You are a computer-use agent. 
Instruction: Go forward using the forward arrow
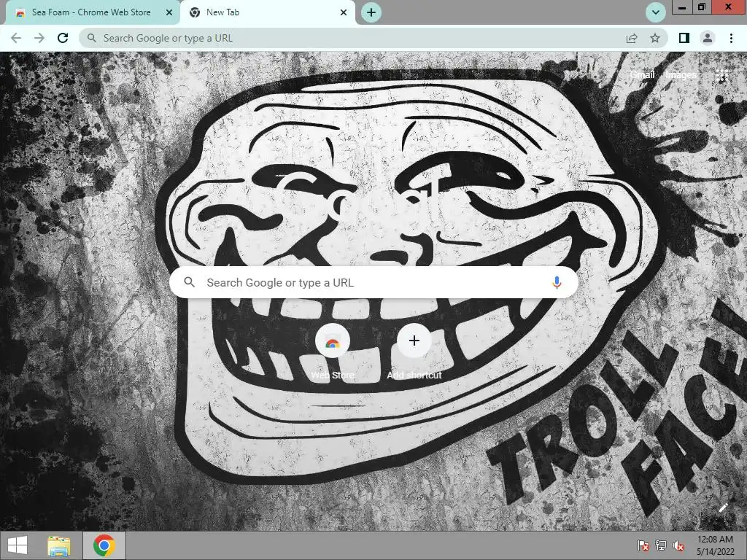click(x=39, y=38)
